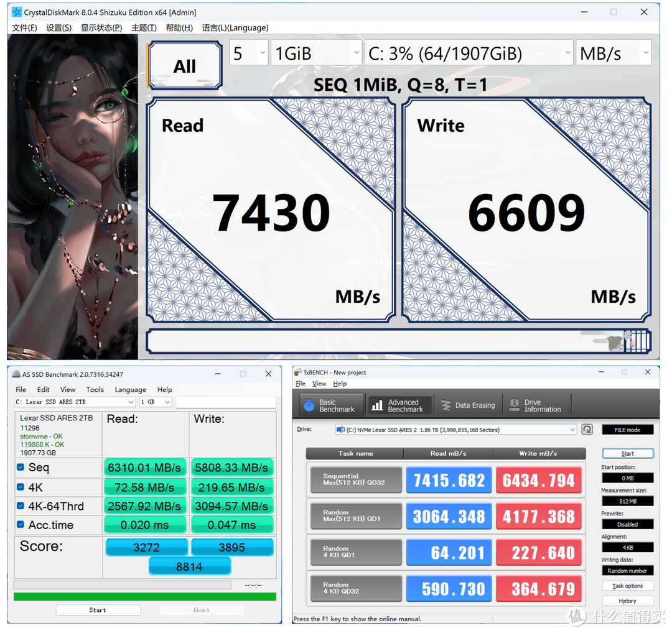The image size is (672, 633).
Task: Click the Random Max(512 KB) QD1 task button
Action: click(357, 515)
